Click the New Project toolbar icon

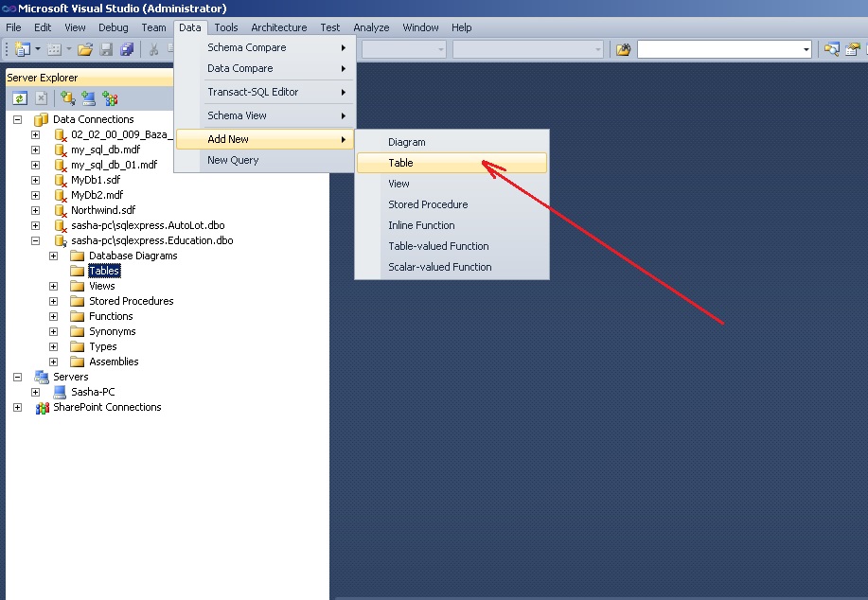pyautogui.click(x=22, y=49)
